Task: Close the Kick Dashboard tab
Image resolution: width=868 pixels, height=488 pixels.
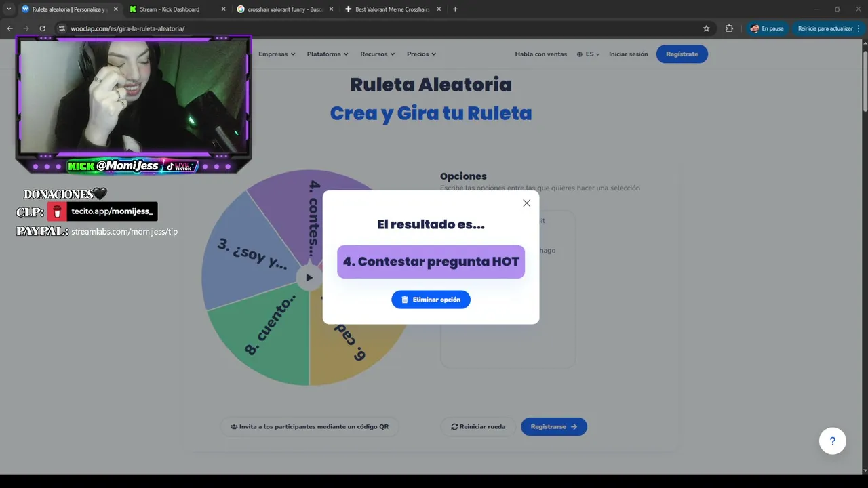Action: click(x=223, y=9)
